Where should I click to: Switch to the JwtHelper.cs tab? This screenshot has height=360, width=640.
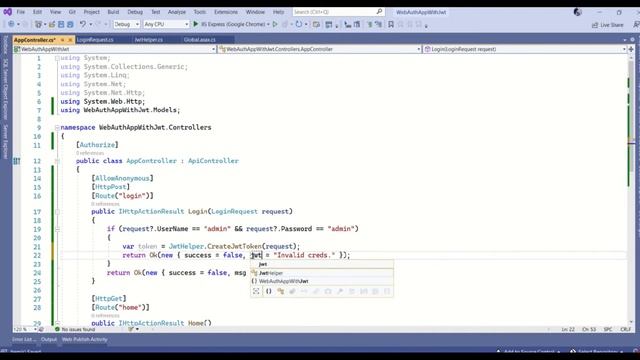tap(149, 40)
